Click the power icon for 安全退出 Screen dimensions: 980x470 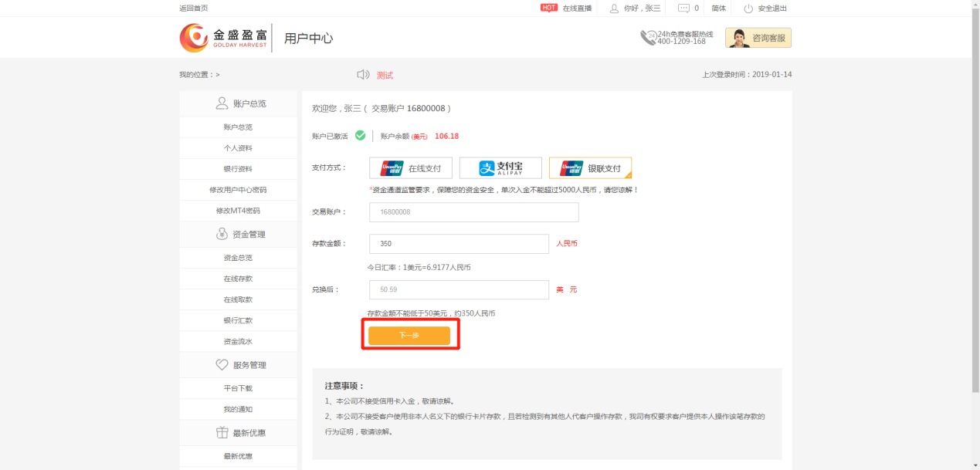point(748,8)
